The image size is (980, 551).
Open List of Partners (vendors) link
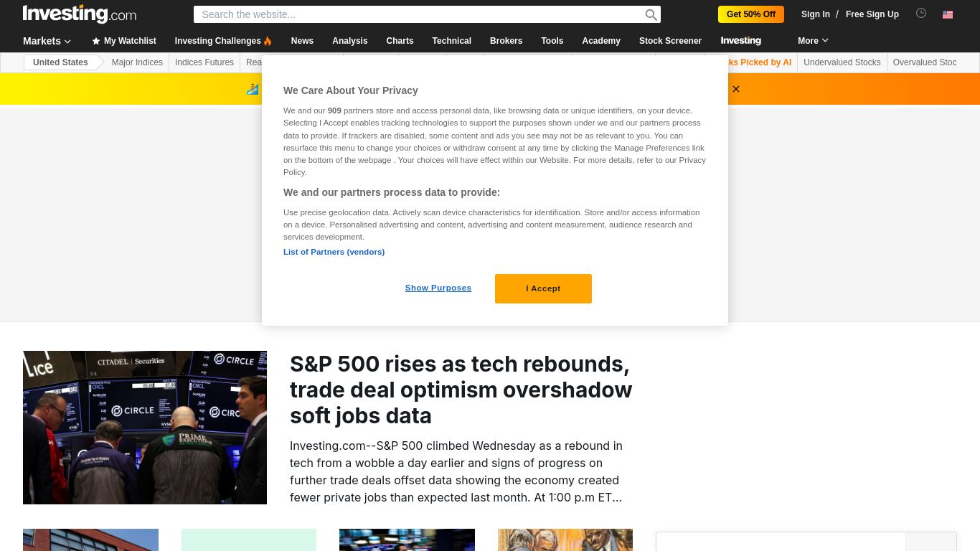(x=334, y=252)
